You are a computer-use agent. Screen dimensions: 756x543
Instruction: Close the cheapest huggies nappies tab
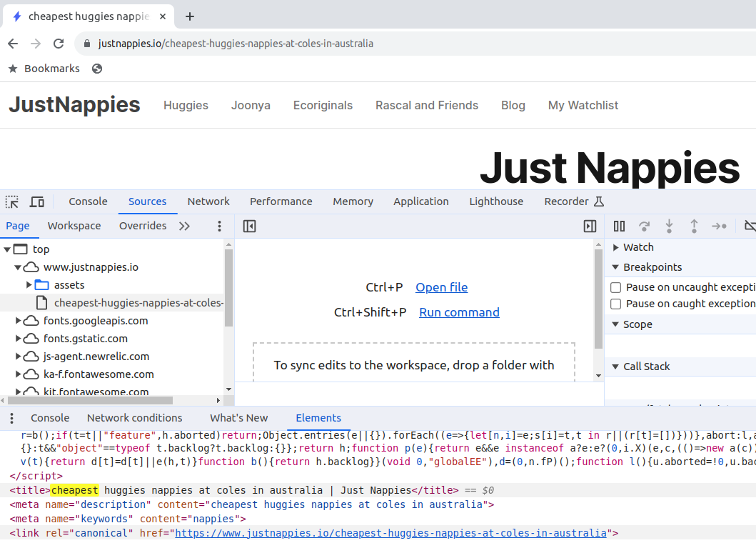coord(163,16)
